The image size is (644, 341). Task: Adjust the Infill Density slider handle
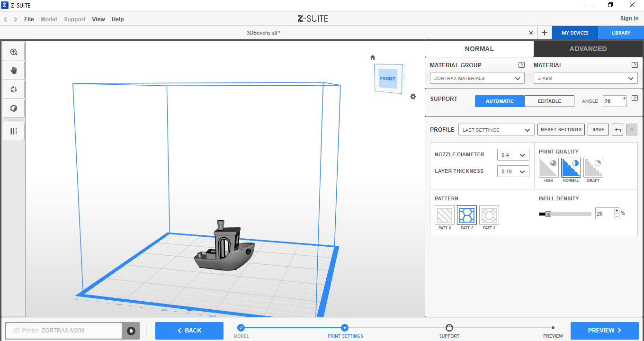coord(548,214)
